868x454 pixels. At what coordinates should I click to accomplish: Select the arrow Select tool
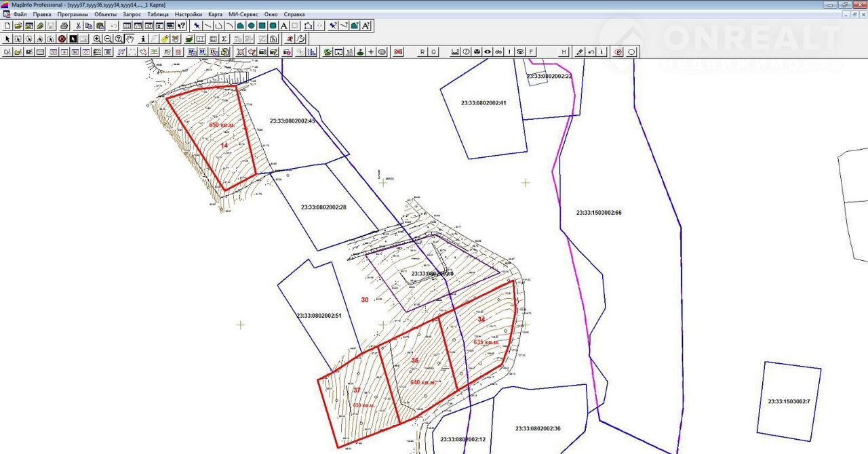click(7, 39)
